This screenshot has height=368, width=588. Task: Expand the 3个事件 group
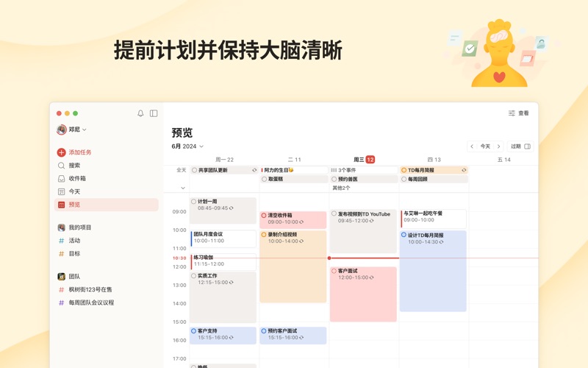[363, 170]
